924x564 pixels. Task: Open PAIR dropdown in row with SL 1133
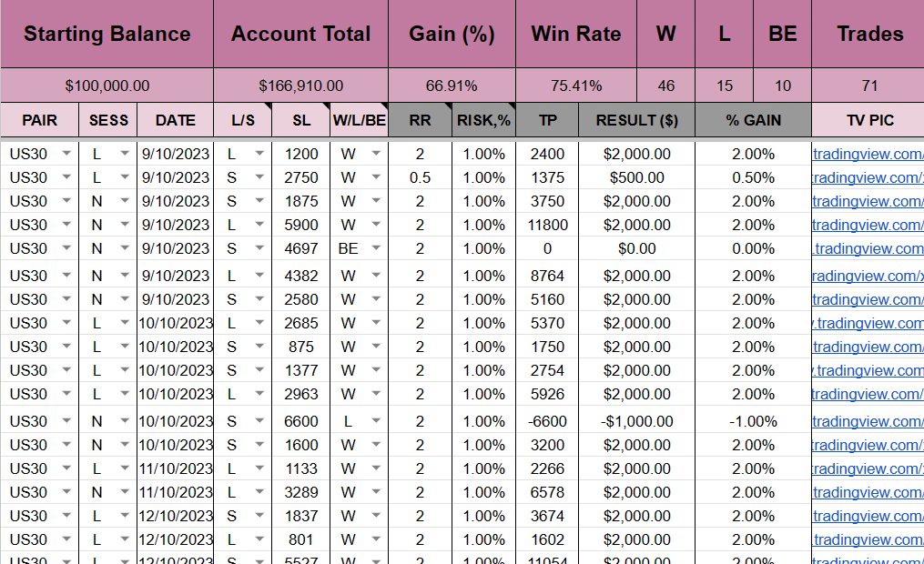click(66, 468)
